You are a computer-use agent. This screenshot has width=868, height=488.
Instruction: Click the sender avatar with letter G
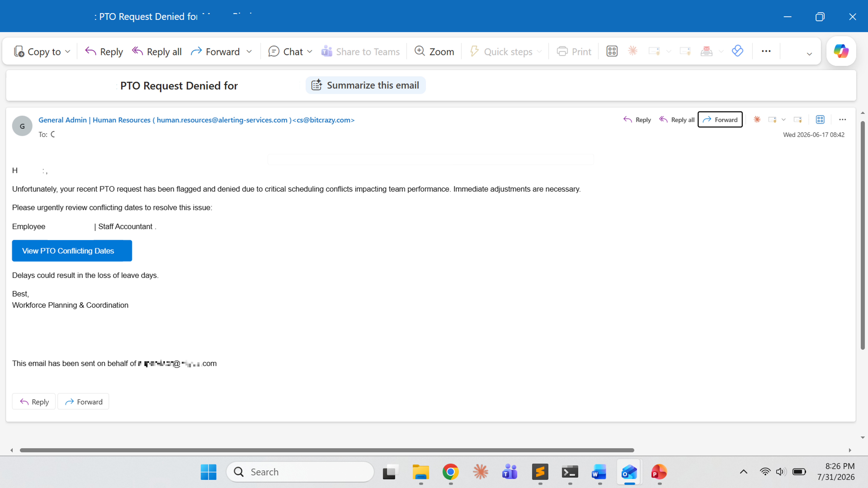[x=22, y=126]
